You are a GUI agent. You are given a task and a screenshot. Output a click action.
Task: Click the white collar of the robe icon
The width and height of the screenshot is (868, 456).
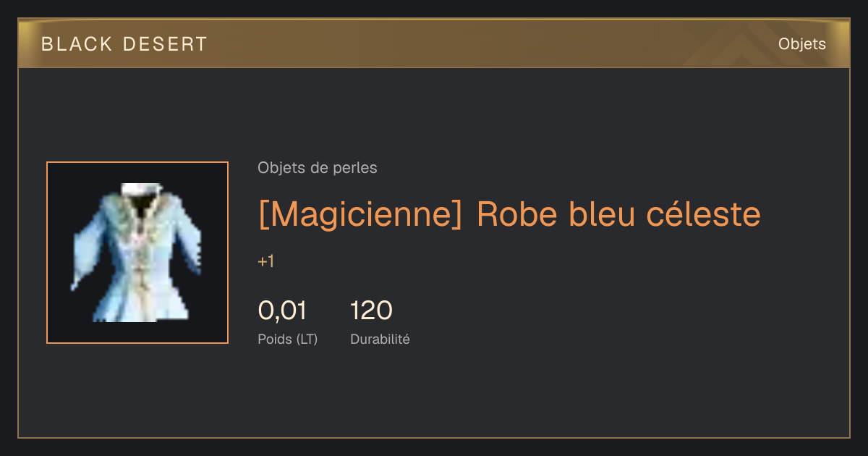point(140,189)
